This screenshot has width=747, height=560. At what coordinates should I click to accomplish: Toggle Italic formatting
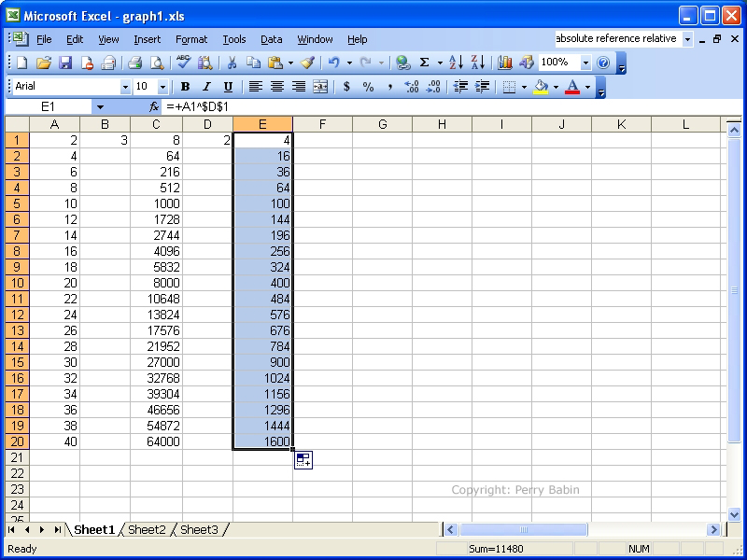tap(206, 87)
